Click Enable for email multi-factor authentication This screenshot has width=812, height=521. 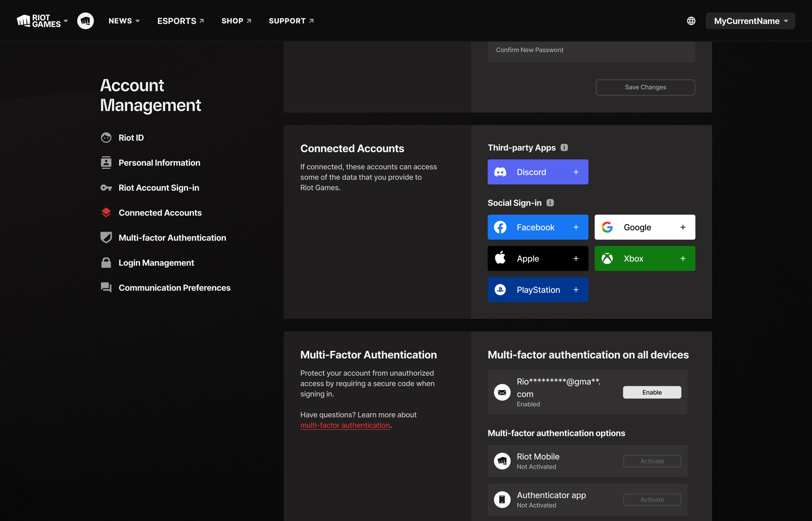[652, 392]
